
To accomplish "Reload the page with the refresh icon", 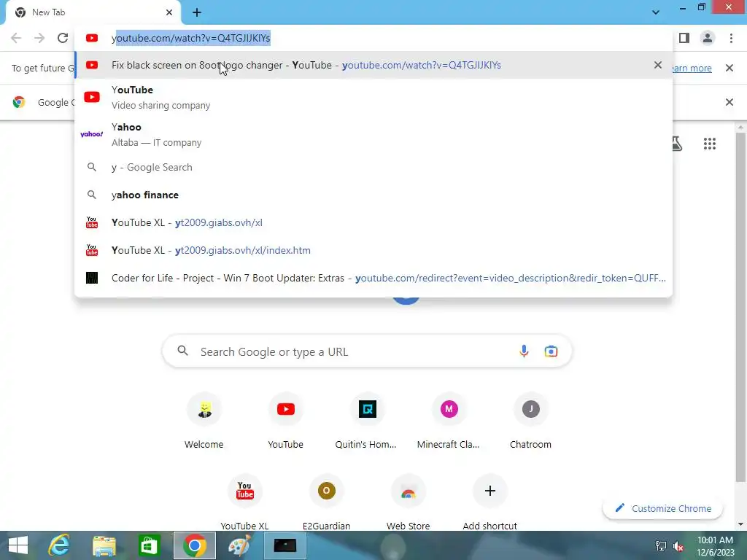I will 63,38.
